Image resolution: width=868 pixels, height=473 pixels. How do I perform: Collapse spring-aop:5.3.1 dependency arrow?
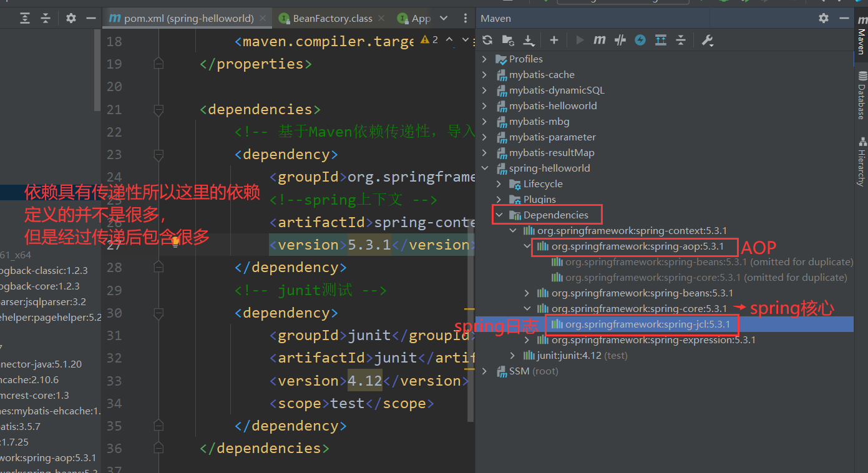(527, 246)
